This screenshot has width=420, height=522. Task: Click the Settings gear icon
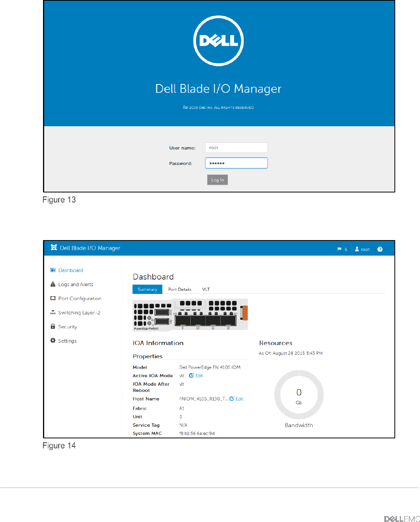pos(53,340)
